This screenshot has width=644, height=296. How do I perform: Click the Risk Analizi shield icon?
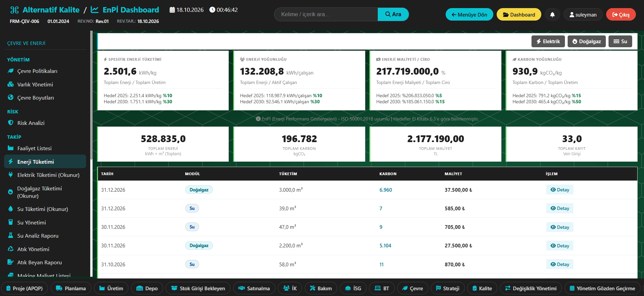[x=10, y=123]
